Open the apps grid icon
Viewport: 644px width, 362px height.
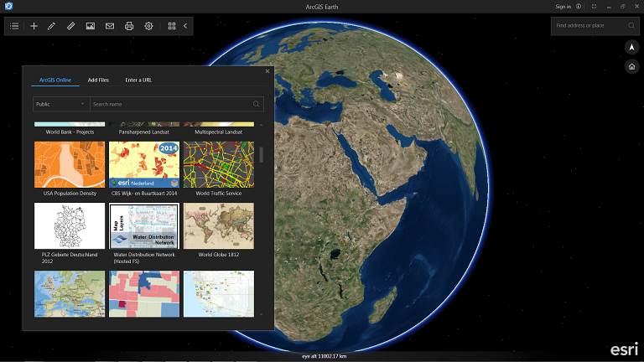172,26
